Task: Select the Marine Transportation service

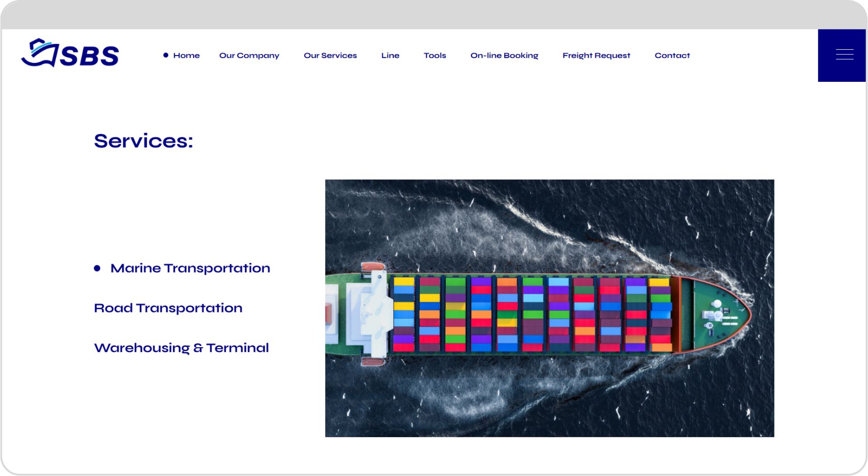Action: coord(190,268)
